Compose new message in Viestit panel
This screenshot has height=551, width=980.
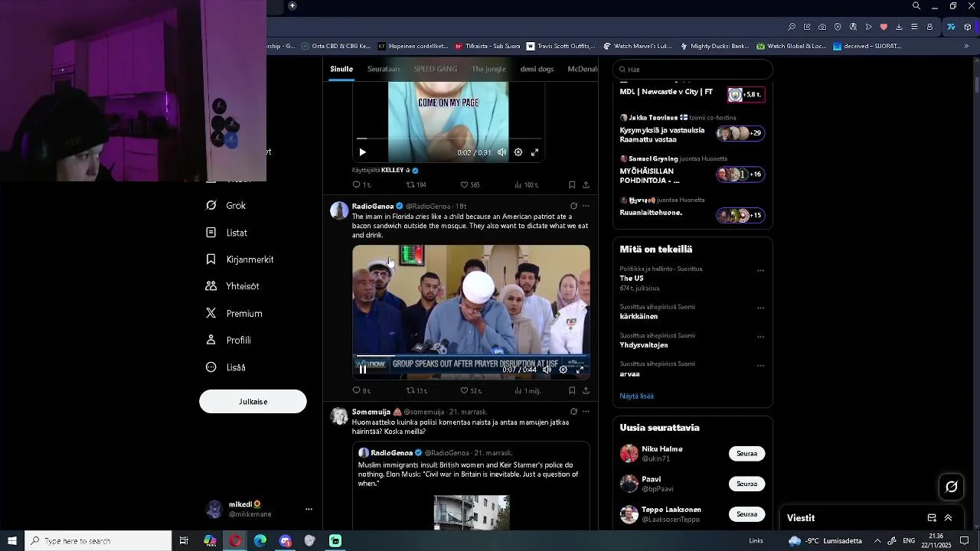[x=932, y=518]
